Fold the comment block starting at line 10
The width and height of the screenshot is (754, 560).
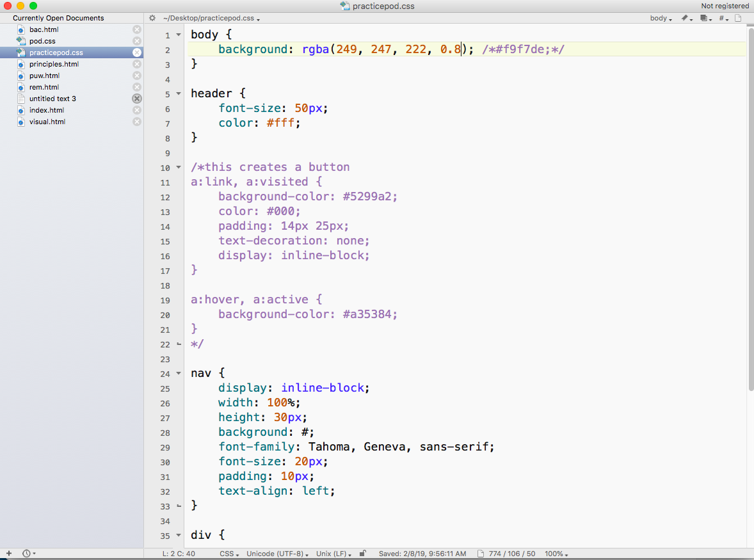coord(179,168)
